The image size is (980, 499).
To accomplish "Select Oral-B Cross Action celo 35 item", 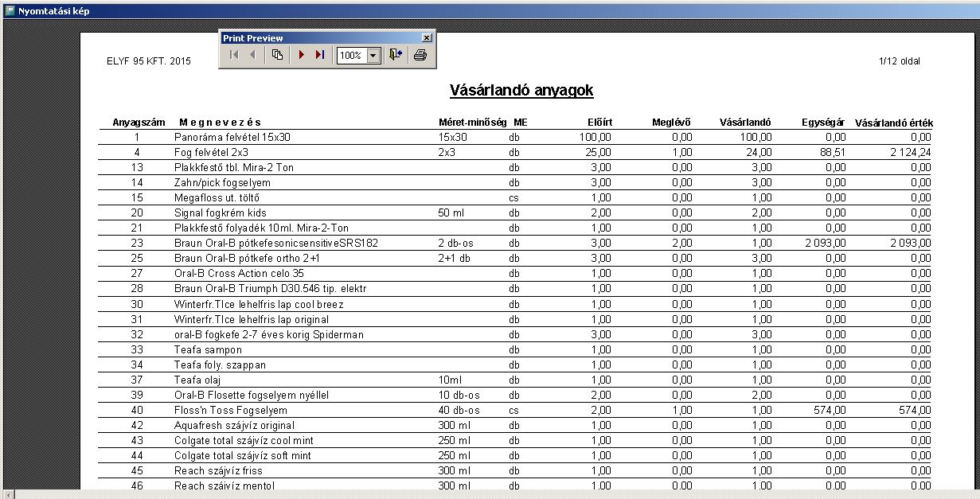I will 240,273.
